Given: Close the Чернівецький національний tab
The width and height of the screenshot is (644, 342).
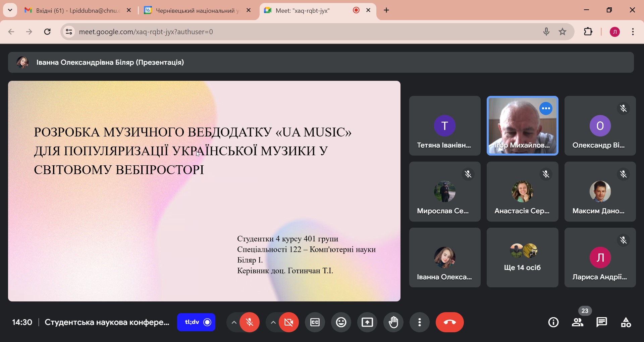Looking at the screenshot, I should pyautogui.click(x=249, y=11).
